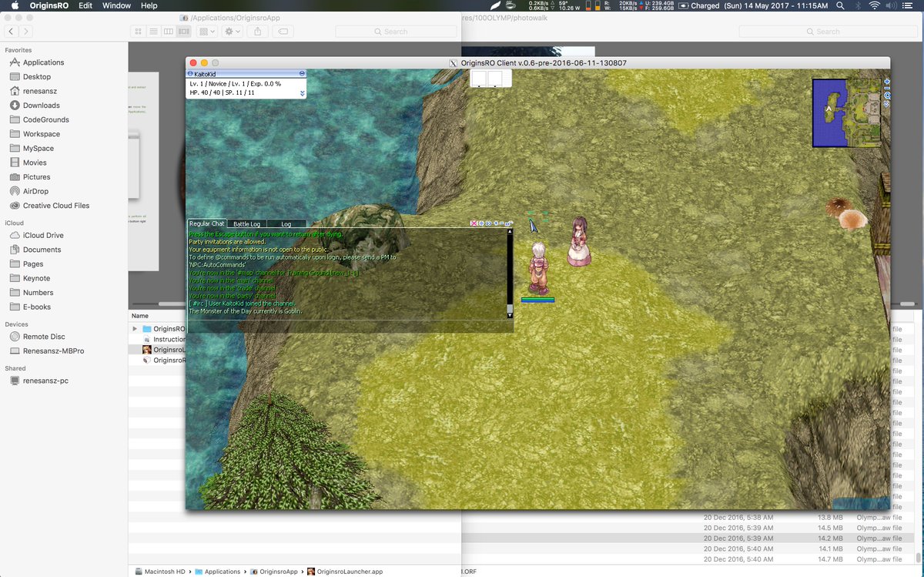The image size is (924, 577).
Task: Open E-books folder in sidebar
Action: [x=37, y=307]
